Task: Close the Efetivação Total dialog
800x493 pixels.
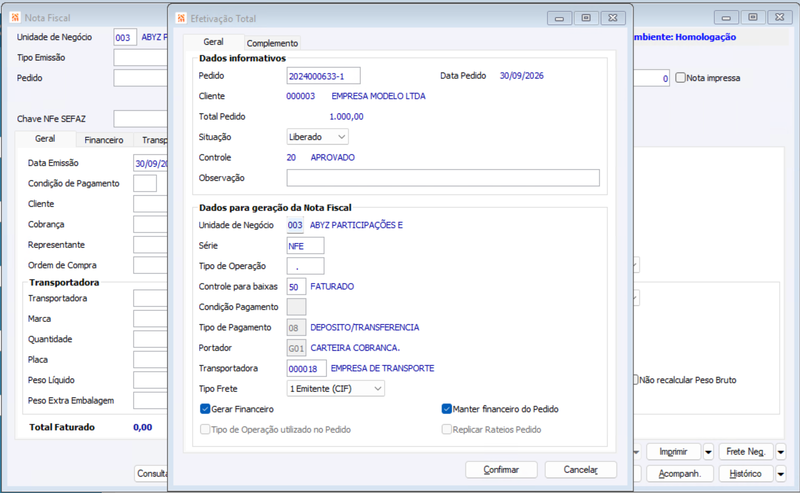Action: pos(613,18)
